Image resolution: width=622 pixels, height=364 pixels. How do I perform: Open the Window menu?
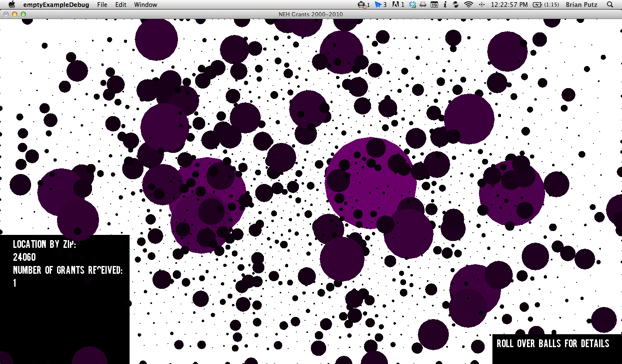pos(146,5)
